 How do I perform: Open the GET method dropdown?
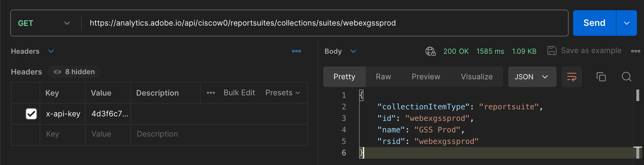coord(44,23)
